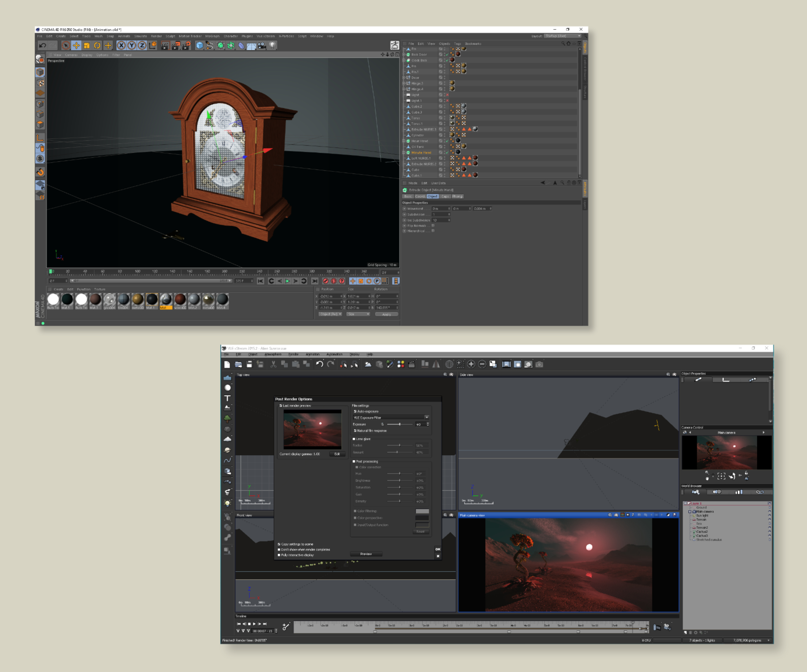
Task: Select the Rotate tool in Cinema 4D
Action: pyautogui.click(x=97, y=45)
